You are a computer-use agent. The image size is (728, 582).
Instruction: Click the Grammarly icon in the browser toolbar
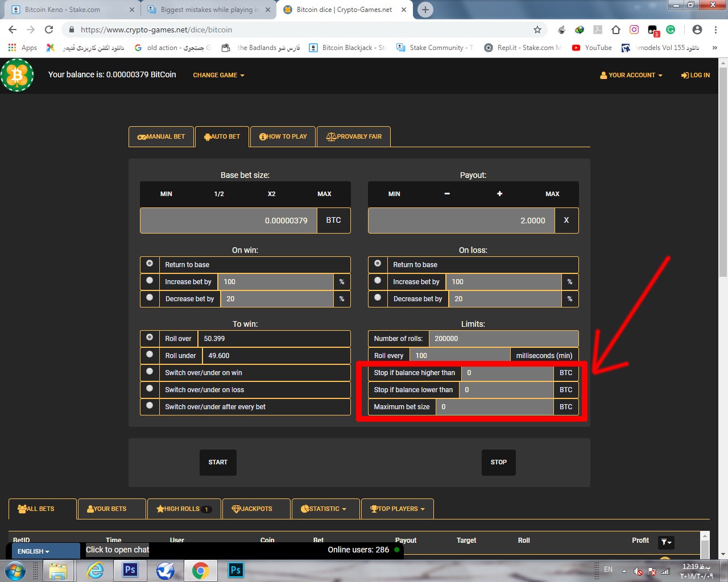point(670,30)
